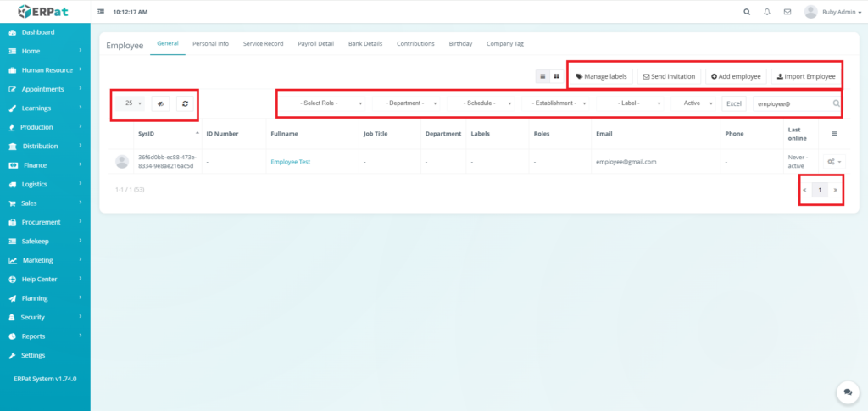Click the sidebar collapse menu icon
This screenshot has height=411, width=868.
(x=102, y=13)
